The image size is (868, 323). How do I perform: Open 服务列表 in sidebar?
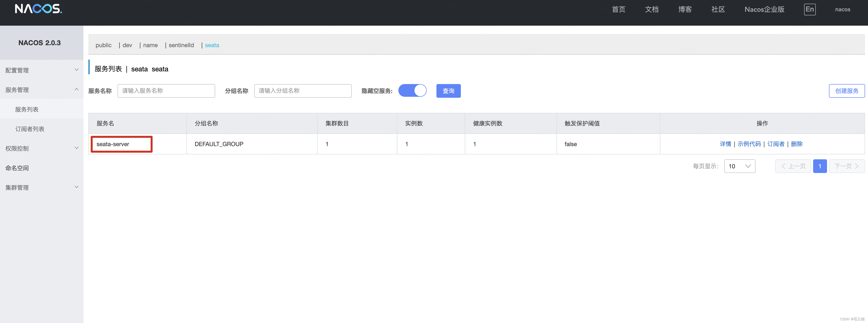pos(41,109)
